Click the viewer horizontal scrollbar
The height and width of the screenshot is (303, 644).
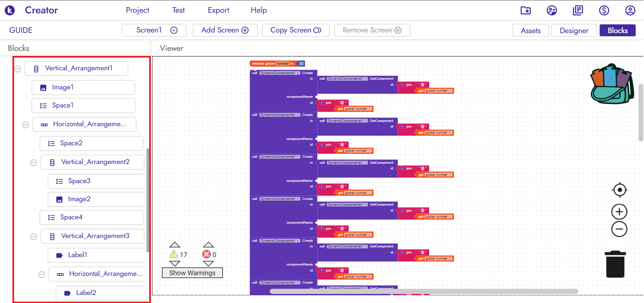tap(424, 291)
